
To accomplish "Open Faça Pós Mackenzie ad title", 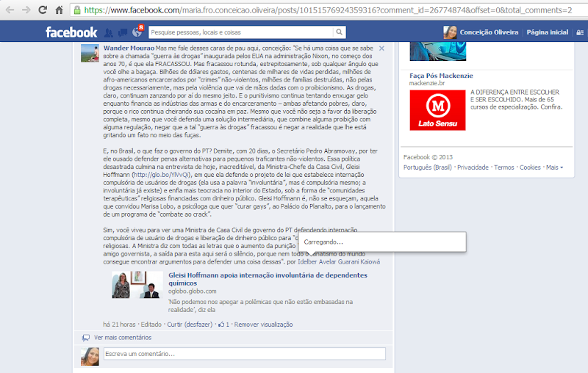I will [x=441, y=76].
